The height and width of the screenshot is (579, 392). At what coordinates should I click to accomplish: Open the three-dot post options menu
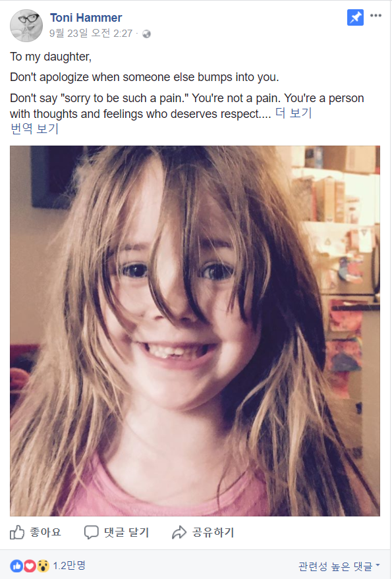[376, 16]
